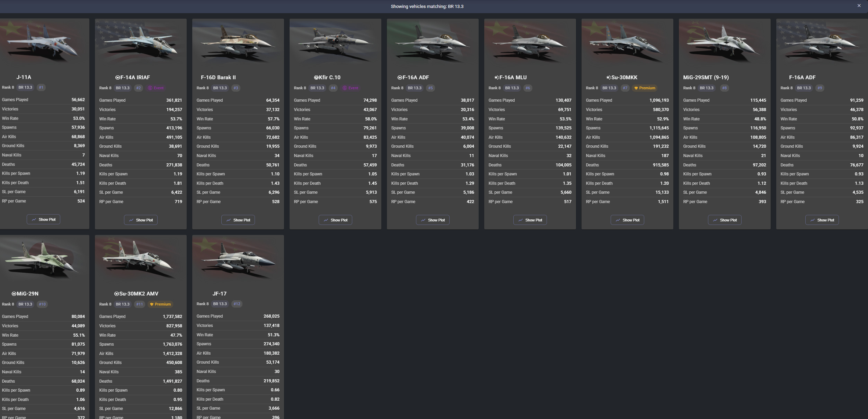Click the BR 13.3 tag on J-11A
Viewport: 868px width, 419px height.
tap(25, 87)
